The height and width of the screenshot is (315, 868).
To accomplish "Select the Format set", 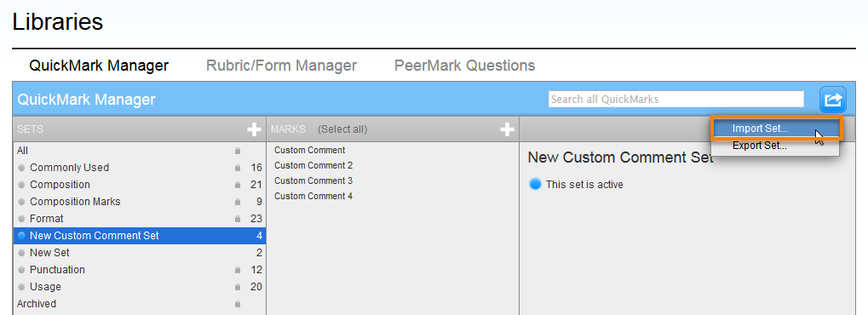I will click(x=140, y=219).
